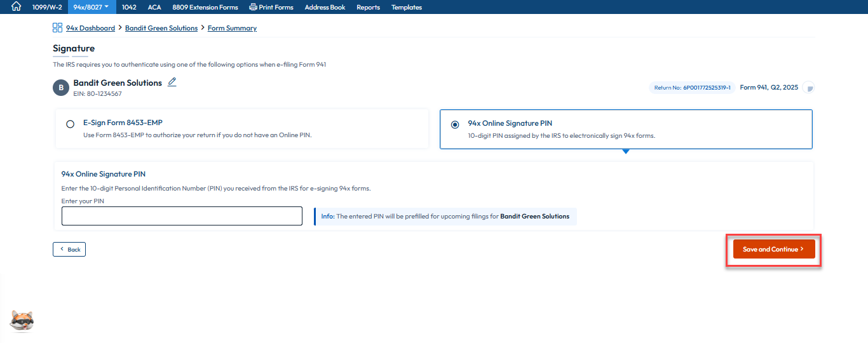
Task: Open the ACA menu
Action: tap(154, 7)
